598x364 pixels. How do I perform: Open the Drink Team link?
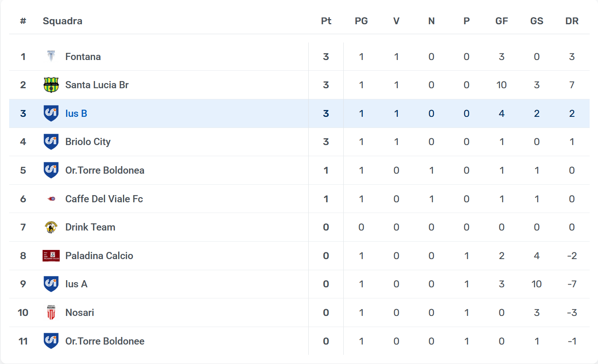pos(90,227)
